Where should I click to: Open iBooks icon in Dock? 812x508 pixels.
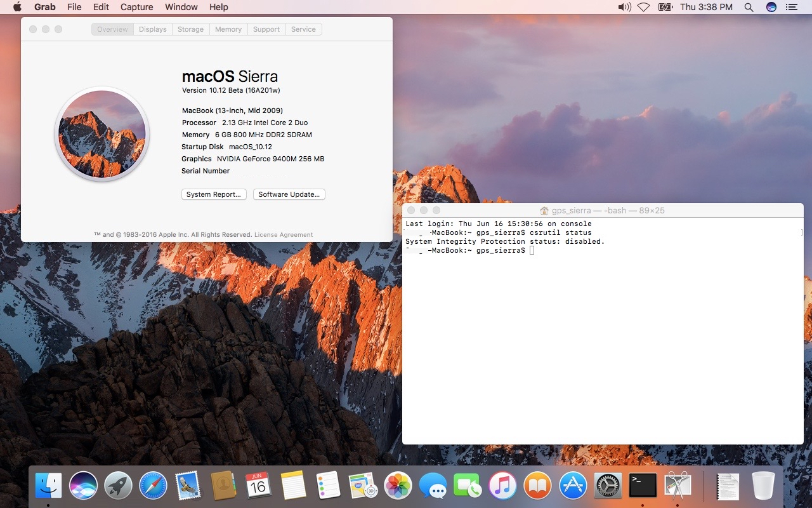coord(538,486)
